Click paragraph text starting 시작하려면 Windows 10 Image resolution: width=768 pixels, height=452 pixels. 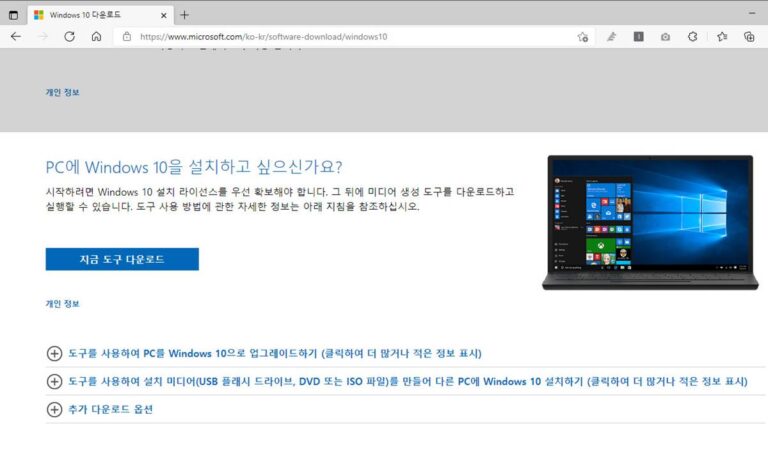coord(280,199)
